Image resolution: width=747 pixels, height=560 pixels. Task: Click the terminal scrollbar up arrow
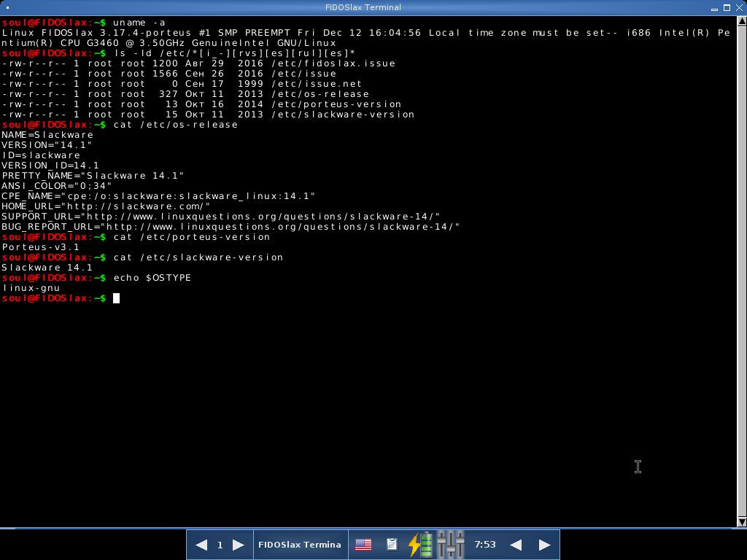point(742,21)
